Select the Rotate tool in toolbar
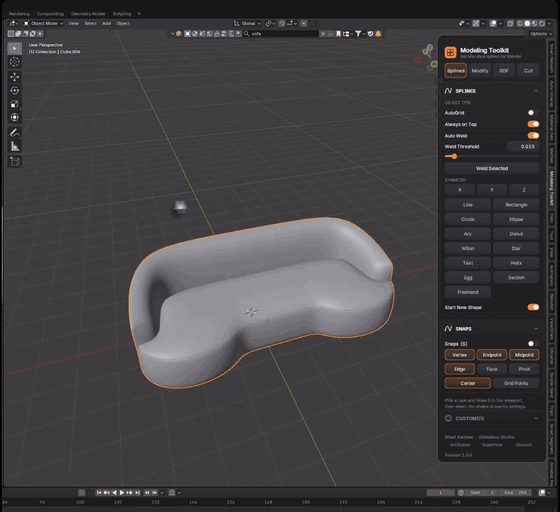Screen dimensions: 560x512 pyautogui.click(x=15, y=90)
